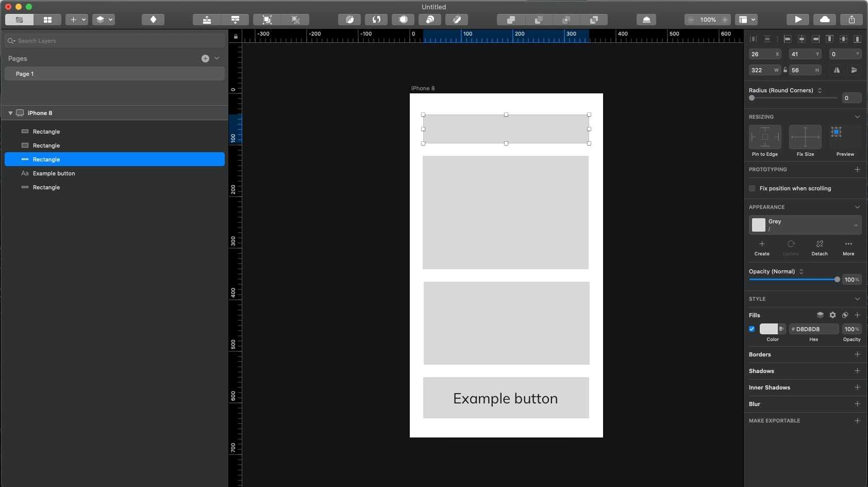This screenshot has width=868, height=487.
Task: Click Detach in the Appearance section
Action: (819, 247)
